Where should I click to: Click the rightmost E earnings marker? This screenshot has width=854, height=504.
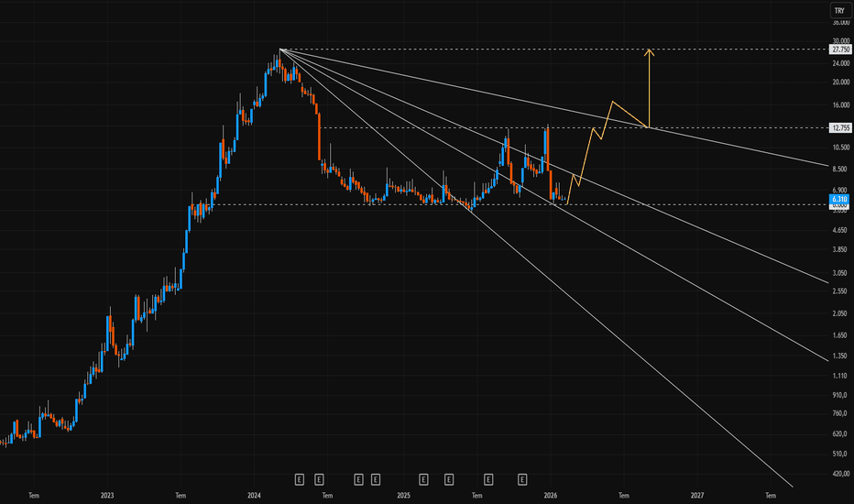coord(522,479)
